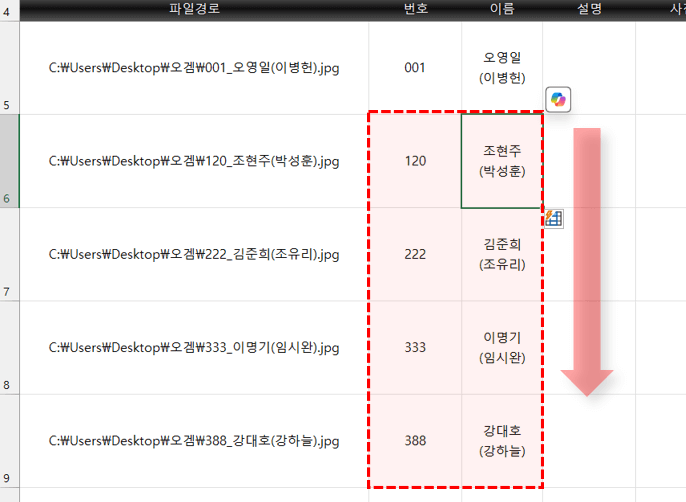Viewport: 686px width, 502px height.
Task: Select the 설명 header cell
Action: click(x=589, y=9)
